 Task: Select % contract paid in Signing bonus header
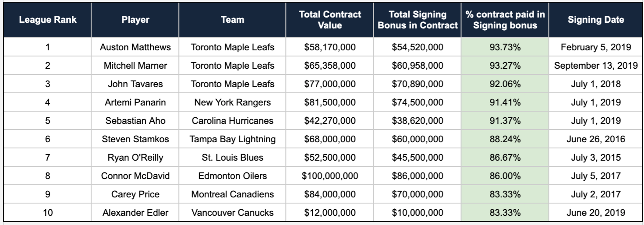click(x=505, y=20)
